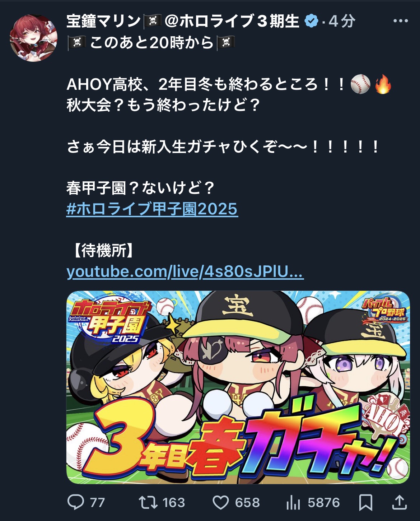420x521 pixels.
Task: Open the share upload icon
Action: [399, 502]
